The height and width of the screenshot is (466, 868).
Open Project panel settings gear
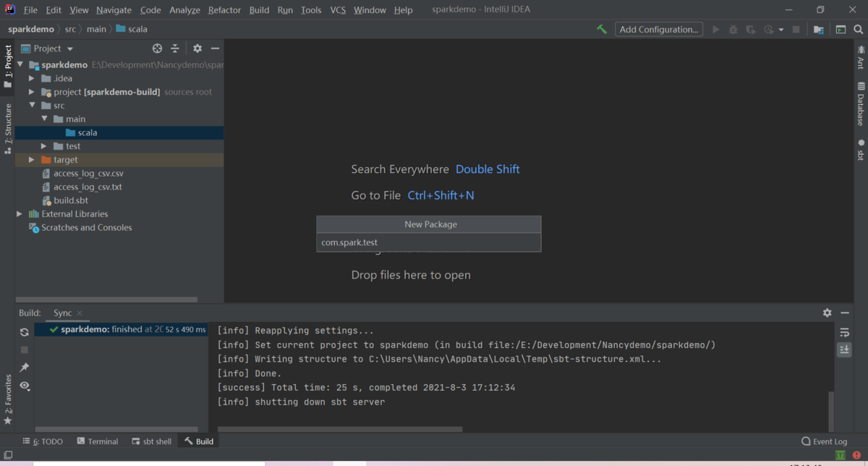point(197,48)
